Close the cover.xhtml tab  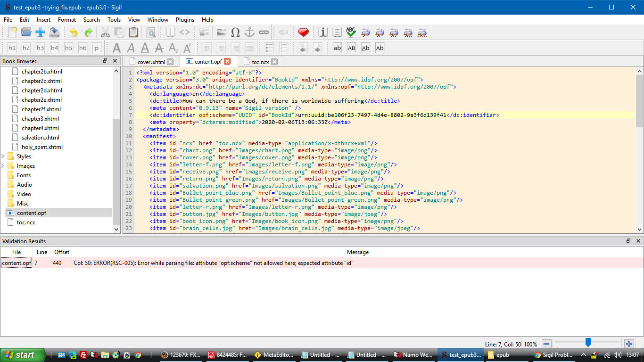[x=170, y=62]
